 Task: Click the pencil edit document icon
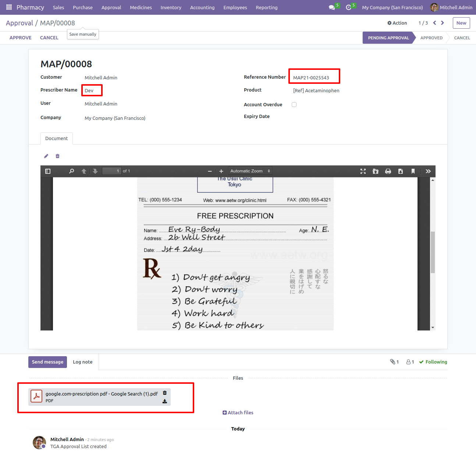[46, 156]
